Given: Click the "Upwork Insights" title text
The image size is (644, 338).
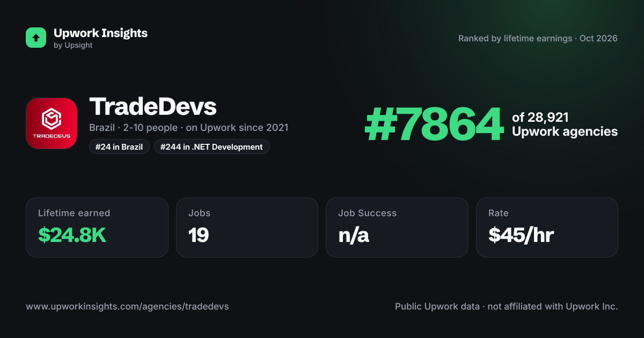Looking at the screenshot, I should (100, 33).
